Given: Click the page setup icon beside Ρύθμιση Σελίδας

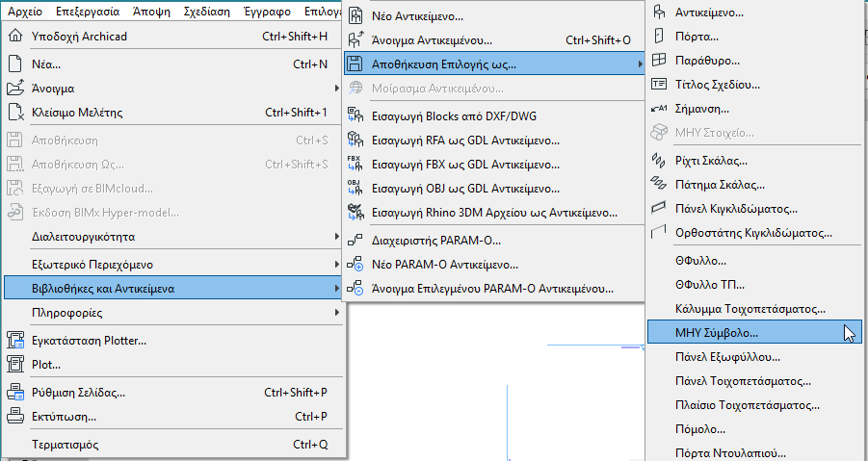Looking at the screenshot, I should coord(15,393).
